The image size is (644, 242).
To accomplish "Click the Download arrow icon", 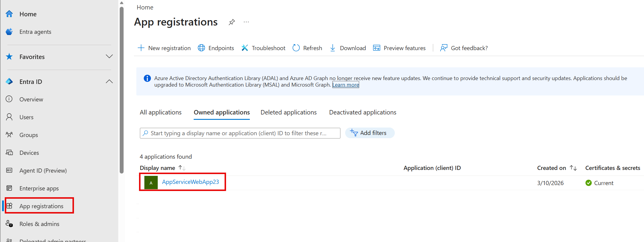I will [x=333, y=48].
